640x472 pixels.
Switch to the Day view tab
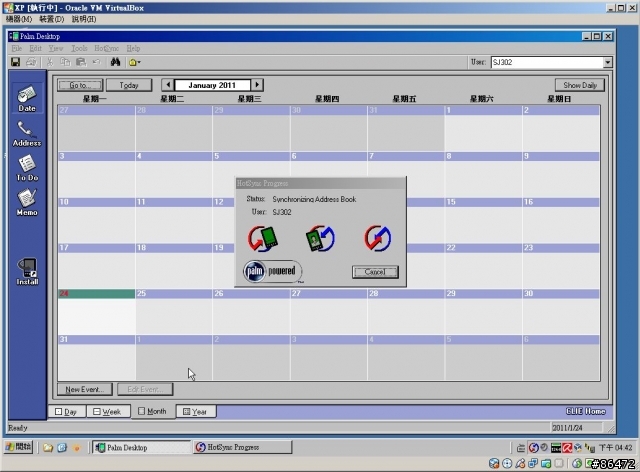(x=67, y=412)
